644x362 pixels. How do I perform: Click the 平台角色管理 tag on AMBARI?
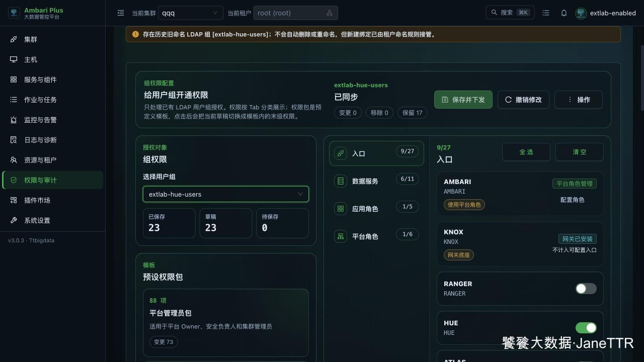tap(575, 184)
